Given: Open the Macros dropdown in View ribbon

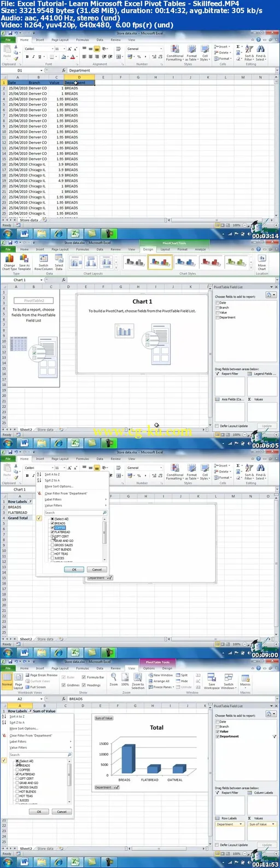Looking at the screenshot, I should (x=245, y=680).
